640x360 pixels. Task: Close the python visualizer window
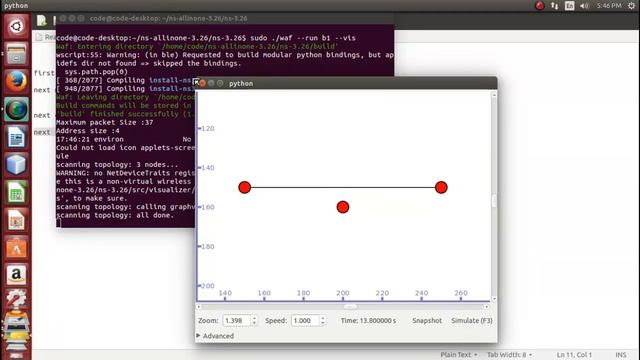(x=202, y=83)
